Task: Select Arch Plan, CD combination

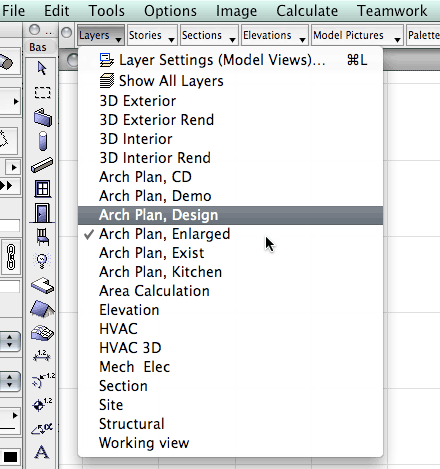Action: (x=230, y=177)
